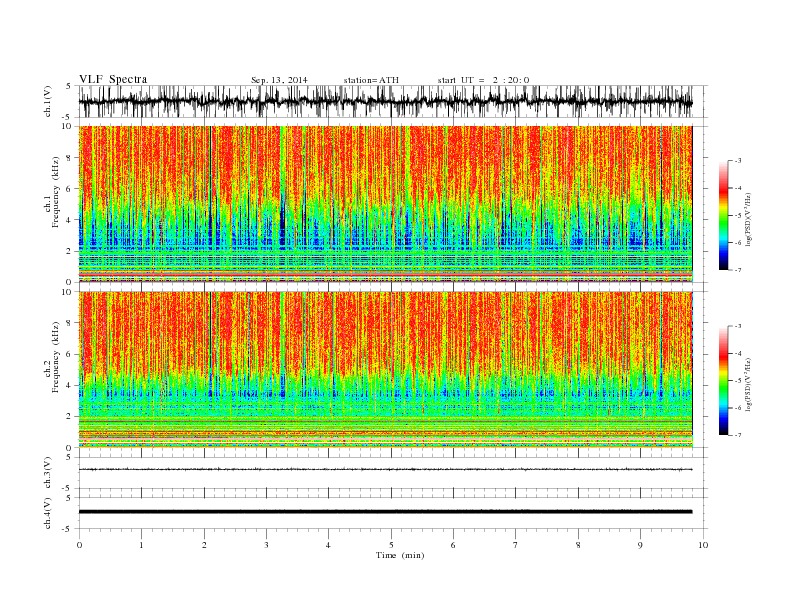The height and width of the screenshot is (612, 792).
Task: Click the ch.1 PSD color scale bar
Action: (723, 215)
